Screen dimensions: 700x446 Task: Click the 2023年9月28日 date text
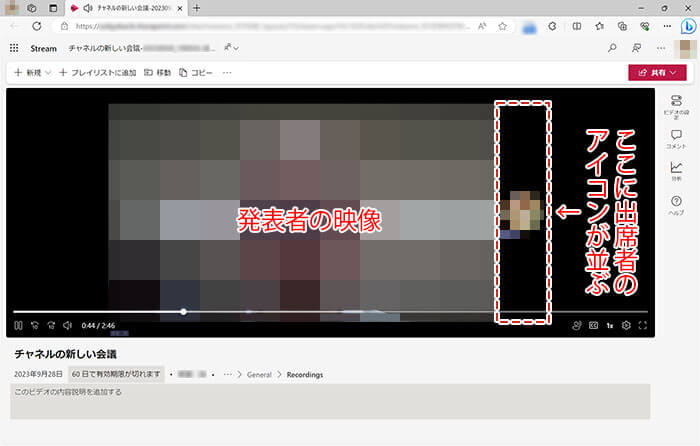coord(38,374)
